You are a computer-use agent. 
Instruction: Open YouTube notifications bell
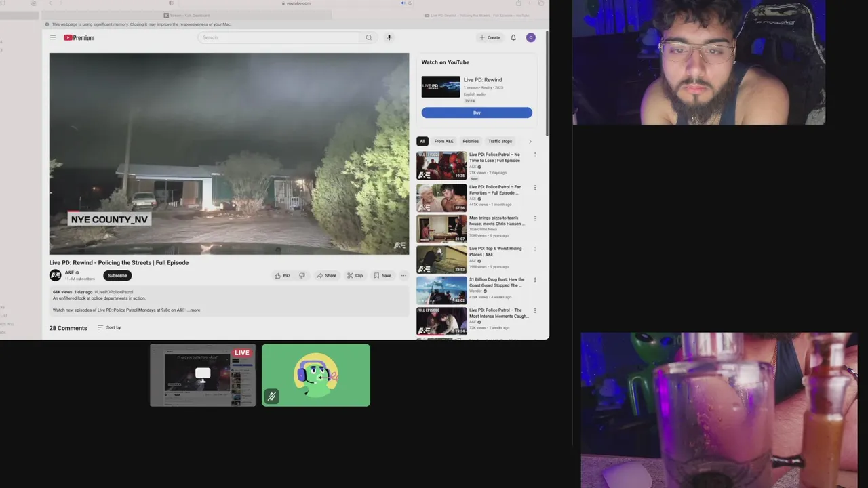point(513,37)
